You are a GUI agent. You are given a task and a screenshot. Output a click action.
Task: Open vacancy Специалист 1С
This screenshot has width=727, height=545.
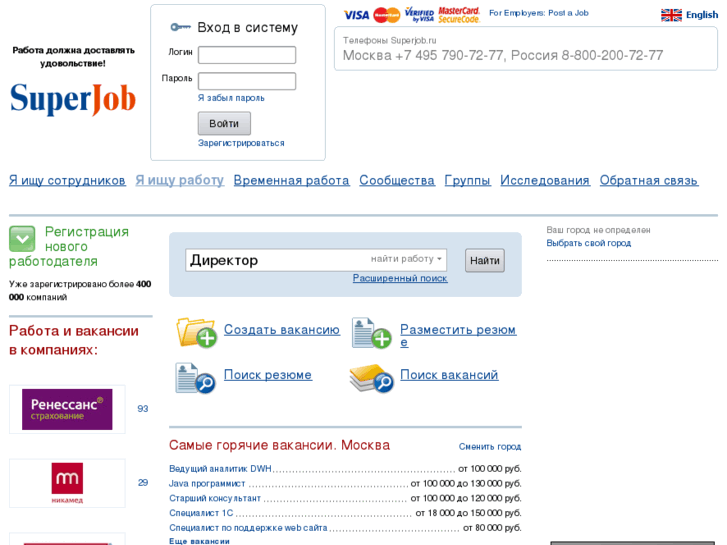201,513
